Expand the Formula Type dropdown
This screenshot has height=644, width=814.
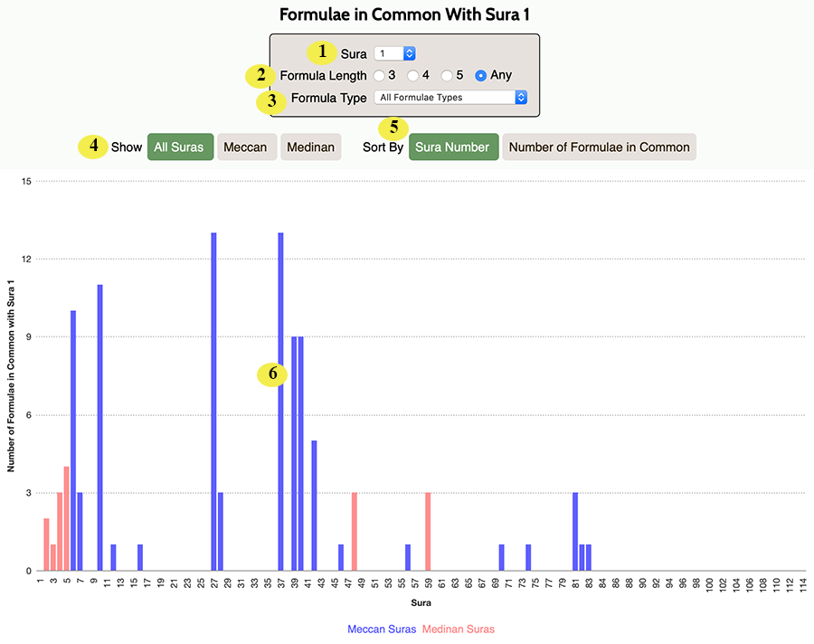click(450, 97)
